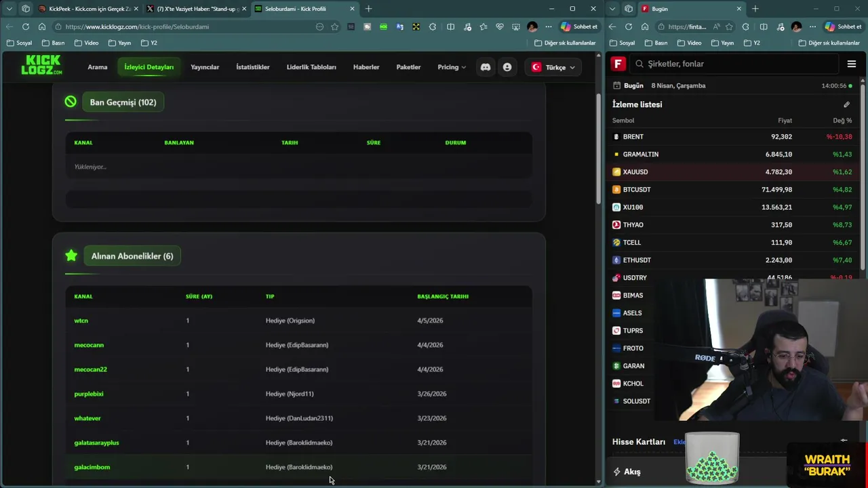Open the hamburger menu in the Fintables window
Image resolution: width=868 pixels, height=488 pixels.
coord(852,64)
